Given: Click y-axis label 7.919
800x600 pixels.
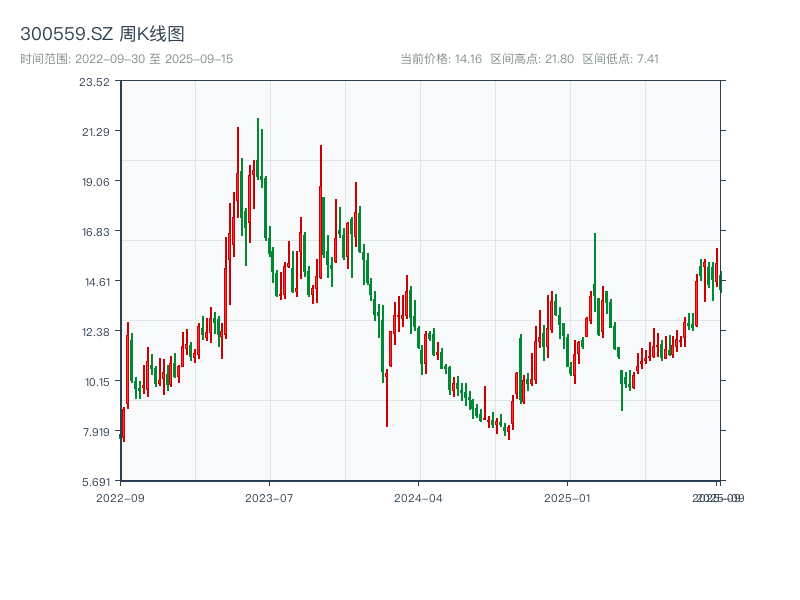Looking at the screenshot, I should coord(96,432).
